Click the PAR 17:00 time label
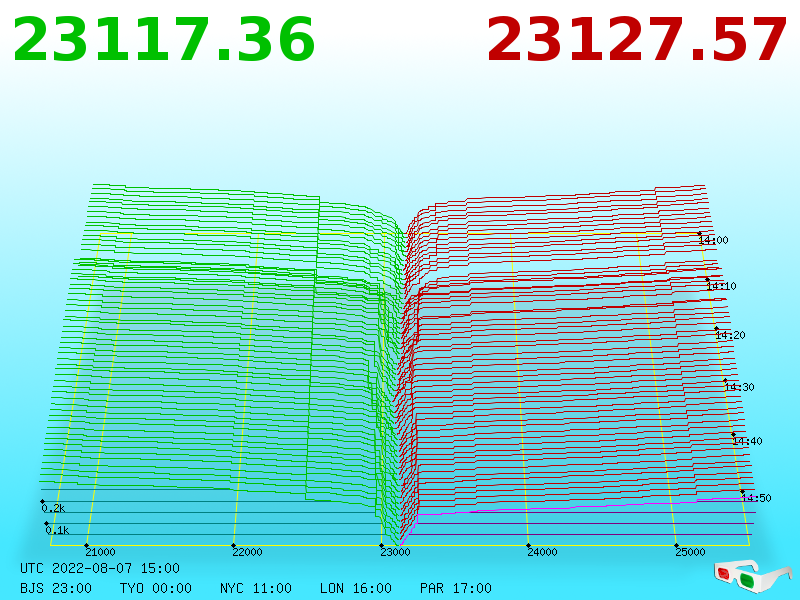This screenshot has width=800, height=600. [x=456, y=588]
